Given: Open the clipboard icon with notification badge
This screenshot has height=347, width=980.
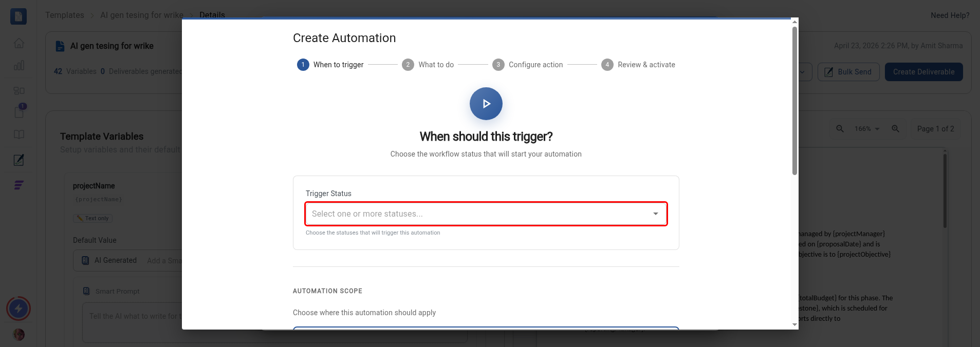Looking at the screenshot, I should click(x=19, y=111).
